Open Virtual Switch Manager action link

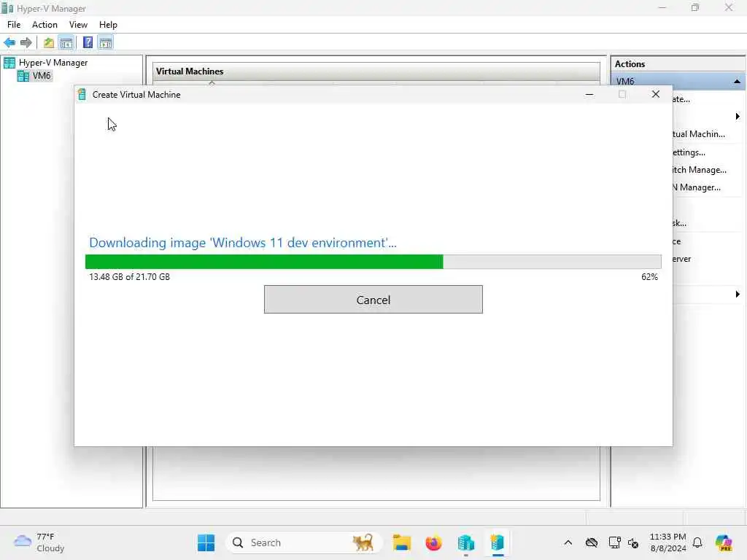[x=699, y=170]
